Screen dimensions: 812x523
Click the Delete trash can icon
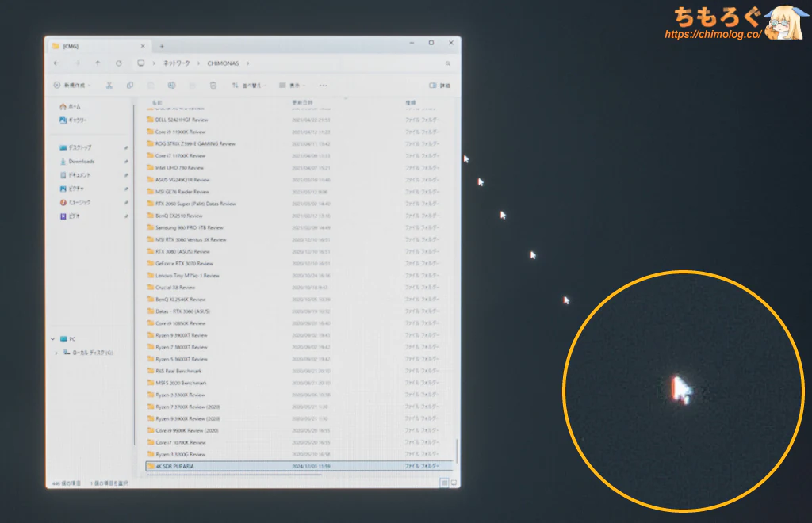point(213,85)
